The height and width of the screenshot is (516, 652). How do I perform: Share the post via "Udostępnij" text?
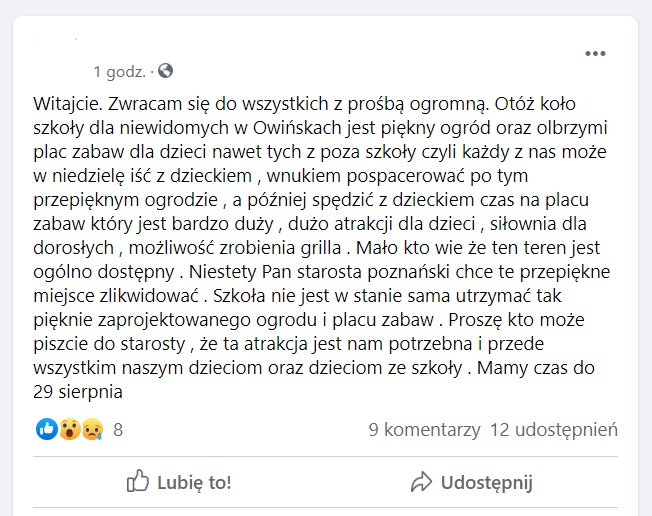487,483
